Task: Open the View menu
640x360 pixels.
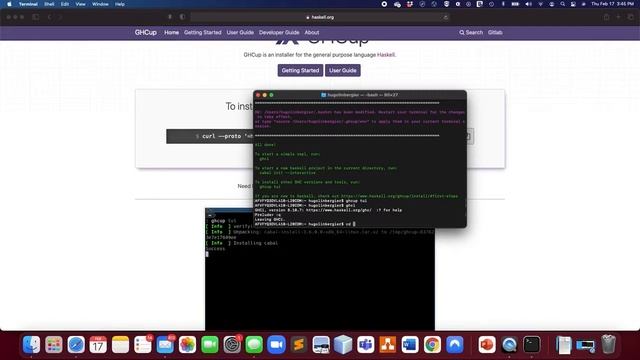Action: point(80,4)
